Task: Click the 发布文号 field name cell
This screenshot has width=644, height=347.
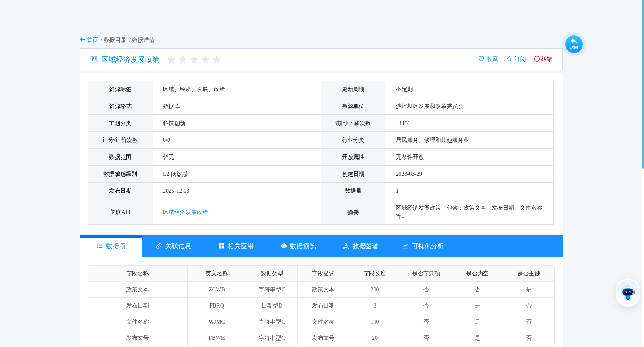Action: click(x=138, y=338)
